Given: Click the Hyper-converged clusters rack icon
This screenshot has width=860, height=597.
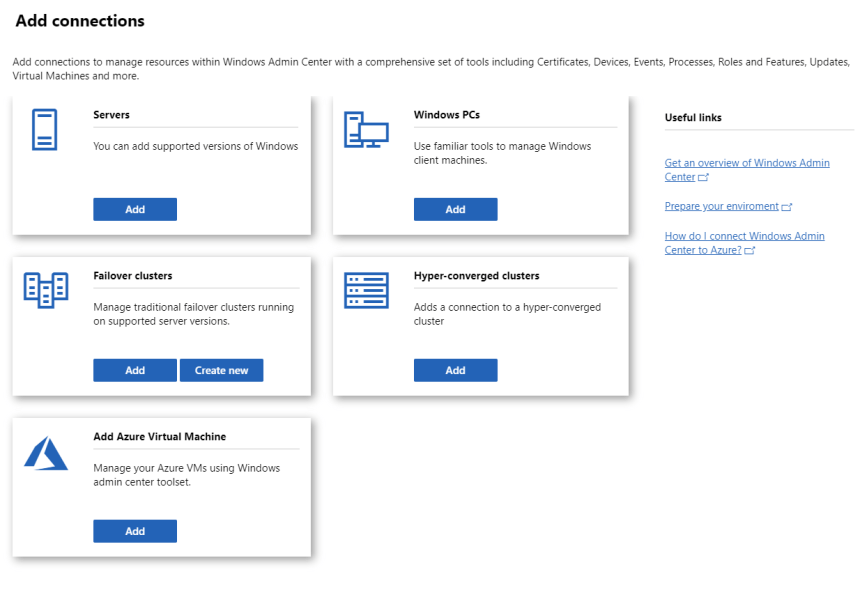Looking at the screenshot, I should (x=365, y=290).
